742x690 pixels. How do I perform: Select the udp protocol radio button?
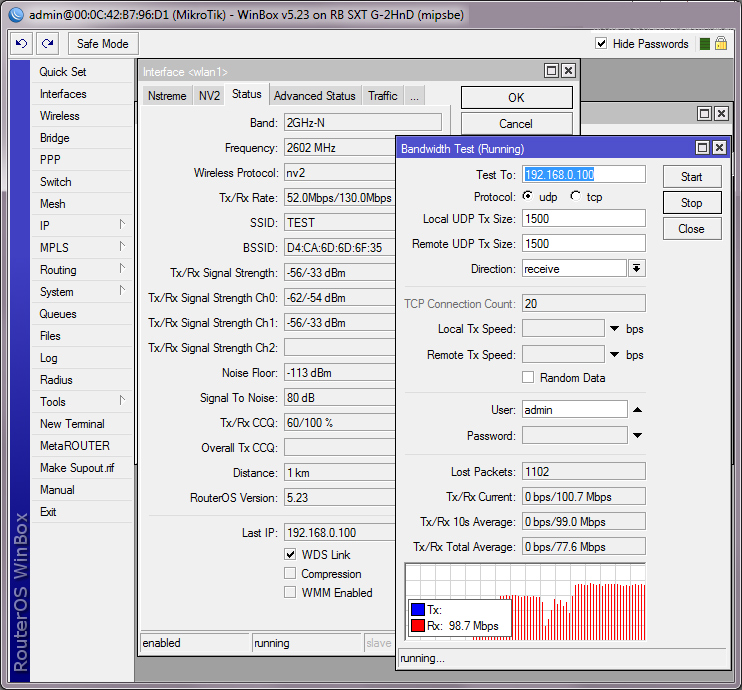click(x=528, y=196)
